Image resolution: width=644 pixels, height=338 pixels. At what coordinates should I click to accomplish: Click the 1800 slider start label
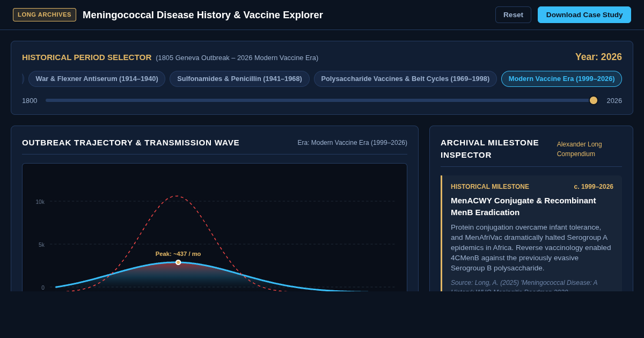click(30, 100)
